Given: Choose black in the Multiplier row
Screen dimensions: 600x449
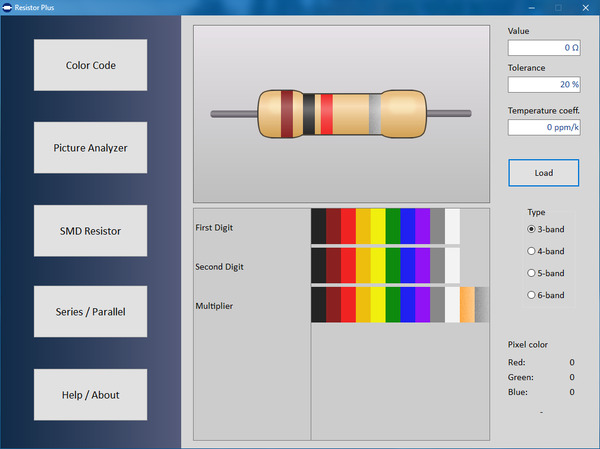Looking at the screenshot, I should (x=318, y=305).
